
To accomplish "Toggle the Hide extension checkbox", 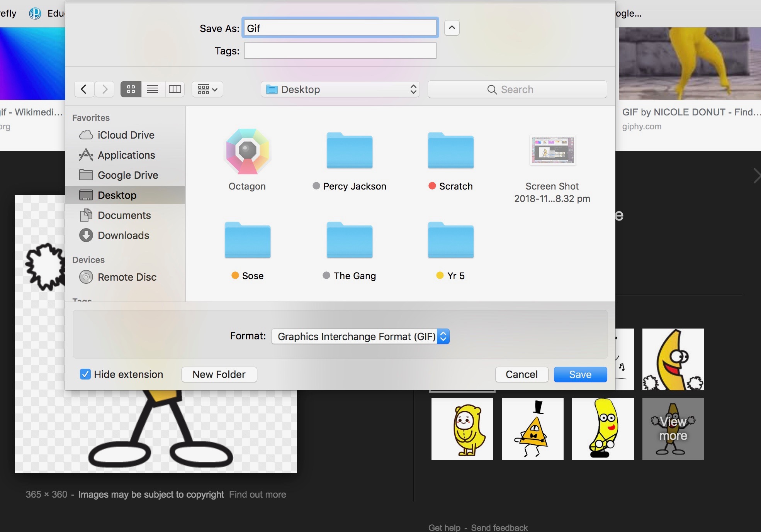I will point(85,374).
